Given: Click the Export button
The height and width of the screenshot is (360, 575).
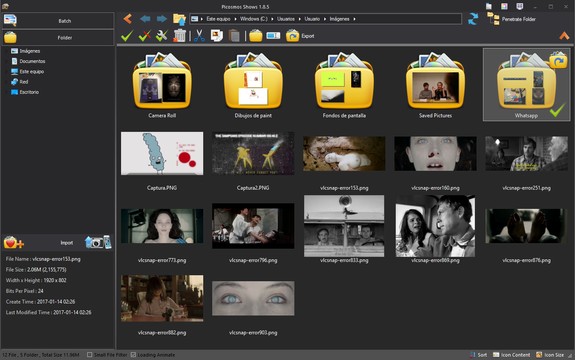Looking at the screenshot, I should pos(301,36).
